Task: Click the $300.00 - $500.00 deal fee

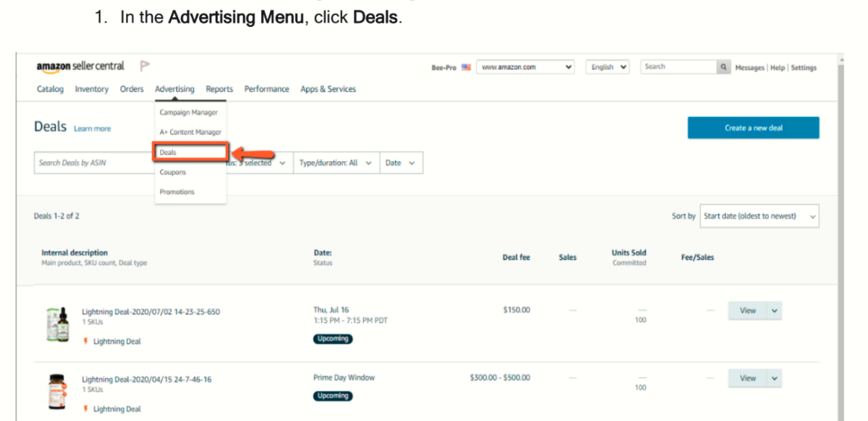Action: coord(500,378)
